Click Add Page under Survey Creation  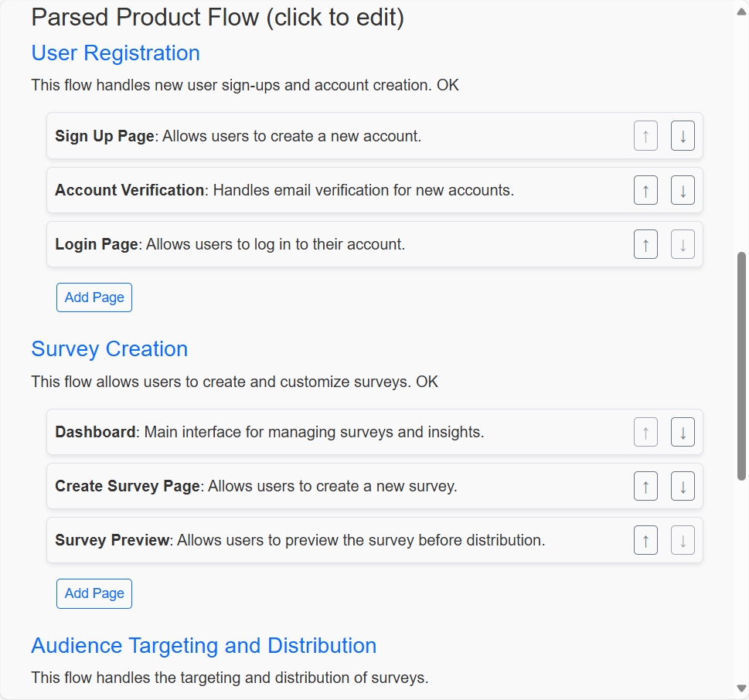[x=94, y=593]
